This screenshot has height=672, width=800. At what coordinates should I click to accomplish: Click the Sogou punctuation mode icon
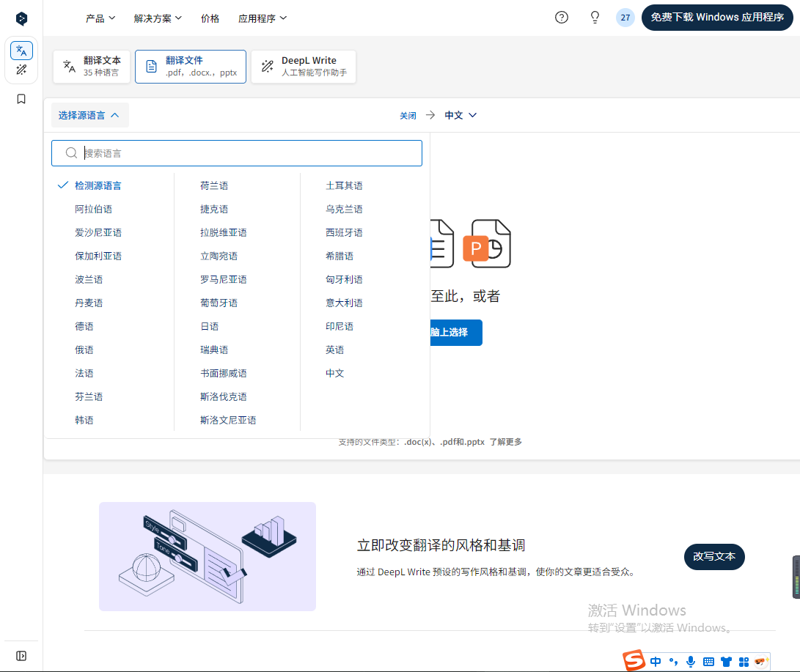point(673,662)
